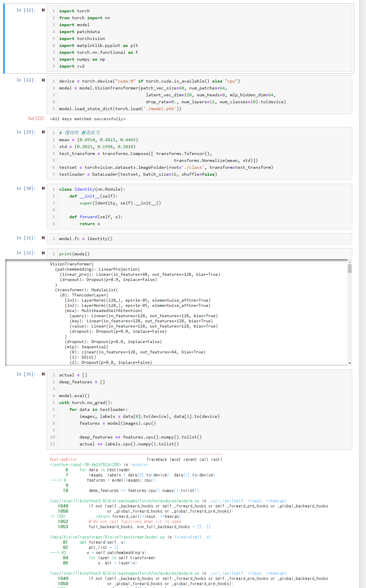Click 'def forward(self, x):' in cell 30
The height and width of the screenshot is (588, 366).
96,217
